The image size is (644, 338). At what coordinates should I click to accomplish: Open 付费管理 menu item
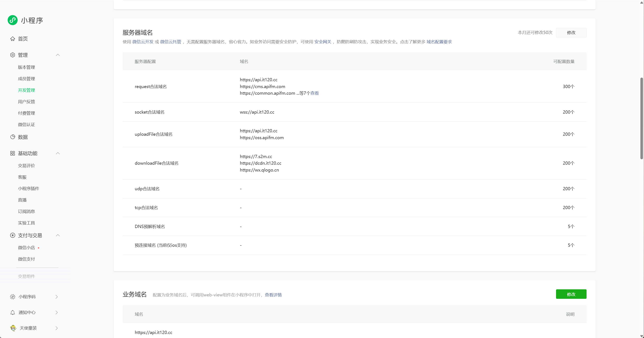pyautogui.click(x=27, y=113)
